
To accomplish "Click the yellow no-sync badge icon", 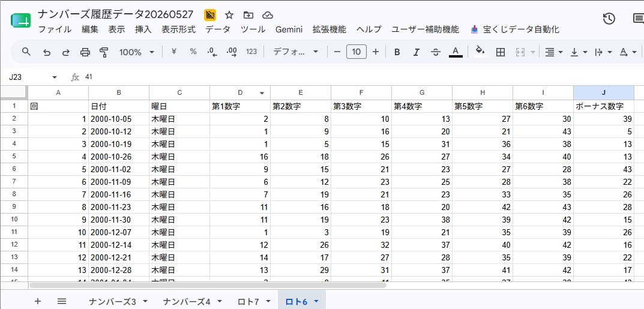I will [210, 15].
